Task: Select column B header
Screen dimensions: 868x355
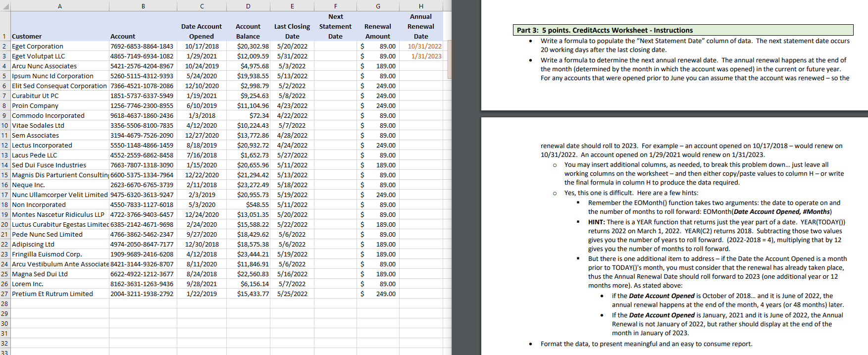Action: [143, 6]
